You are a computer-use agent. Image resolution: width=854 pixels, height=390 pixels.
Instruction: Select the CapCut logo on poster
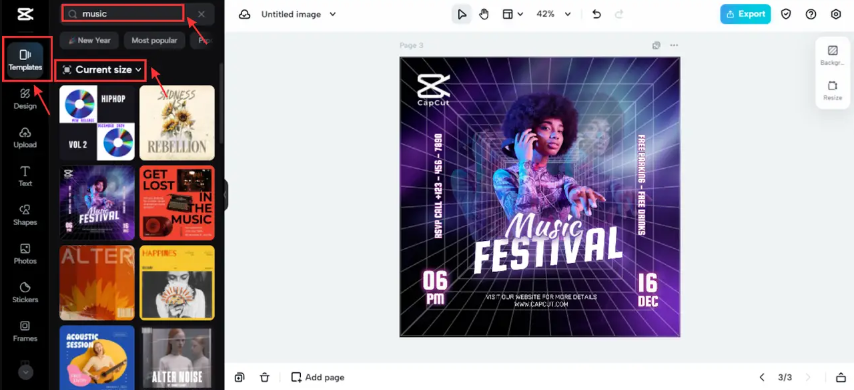pyautogui.click(x=434, y=91)
